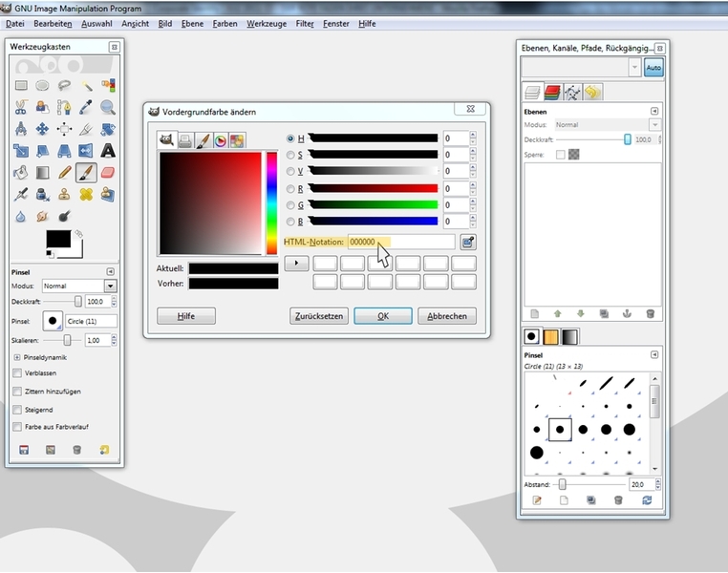Select the Heal tool
The width and height of the screenshot is (728, 573).
pos(86,195)
